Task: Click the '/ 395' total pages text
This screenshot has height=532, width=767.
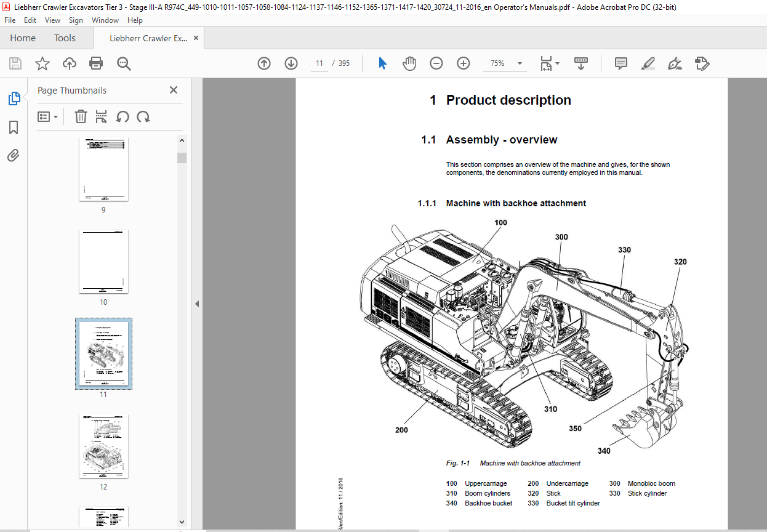Action: pyautogui.click(x=340, y=63)
